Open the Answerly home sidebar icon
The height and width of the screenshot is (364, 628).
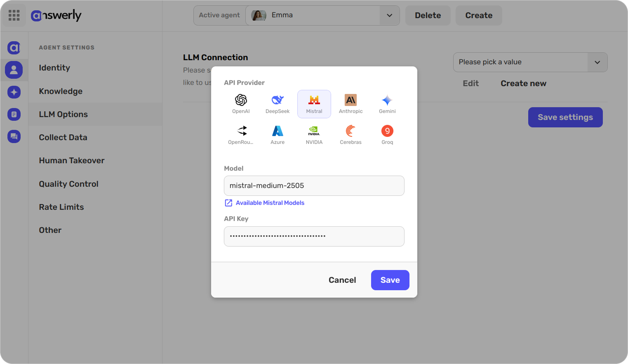[x=14, y=48]
